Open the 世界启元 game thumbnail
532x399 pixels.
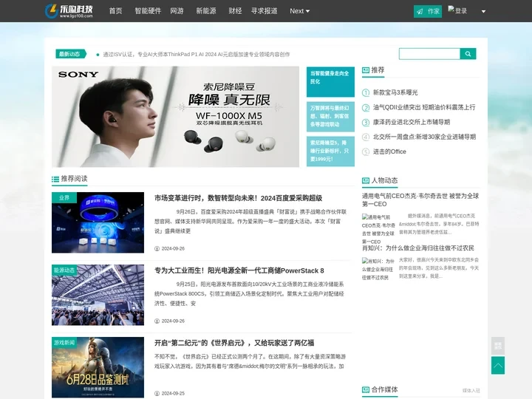click(x=98, y=367)
